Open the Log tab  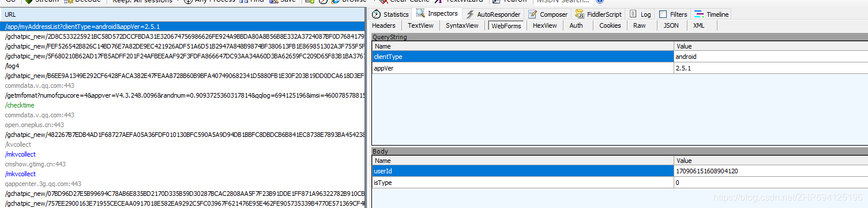coord(641,14)
